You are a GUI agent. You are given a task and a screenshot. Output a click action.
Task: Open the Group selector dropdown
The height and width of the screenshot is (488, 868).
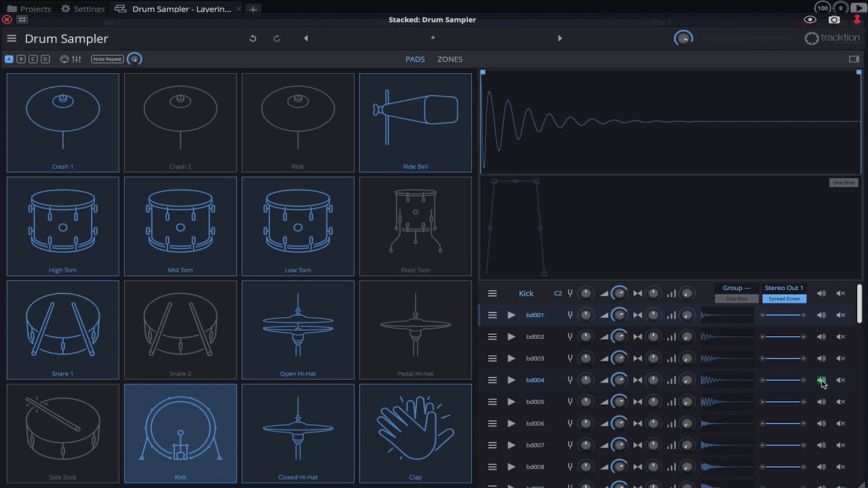click(736, 288)
